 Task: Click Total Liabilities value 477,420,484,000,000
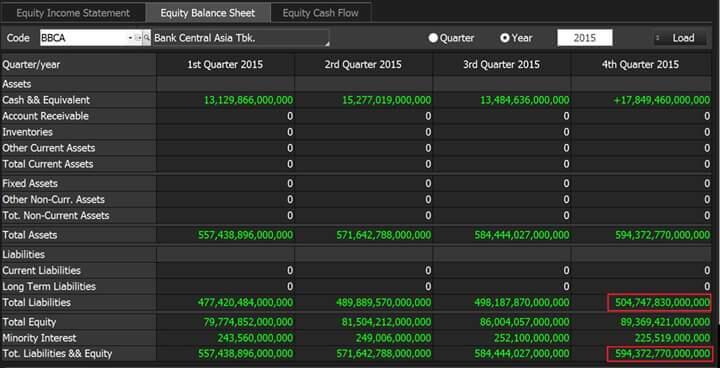245,303
